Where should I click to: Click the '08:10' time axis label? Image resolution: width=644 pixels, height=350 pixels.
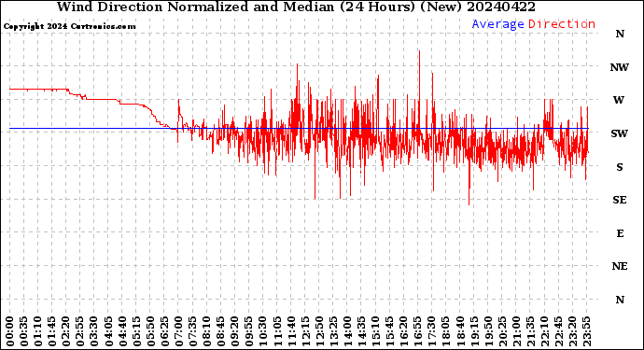tap(206, 331)
